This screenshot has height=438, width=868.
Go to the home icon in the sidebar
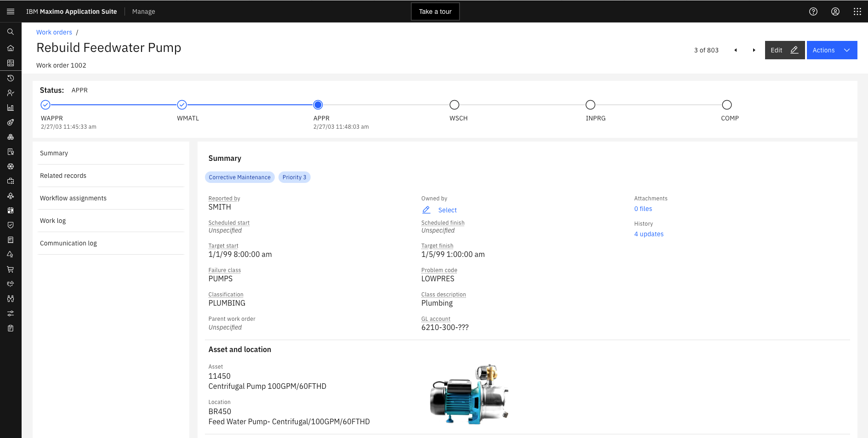pyautogui.click(x=11, y=48)
